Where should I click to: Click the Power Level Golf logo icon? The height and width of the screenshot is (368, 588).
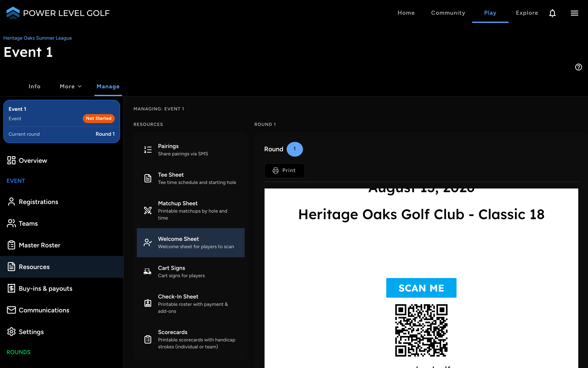pyautogui.click(x=13, y=13)
